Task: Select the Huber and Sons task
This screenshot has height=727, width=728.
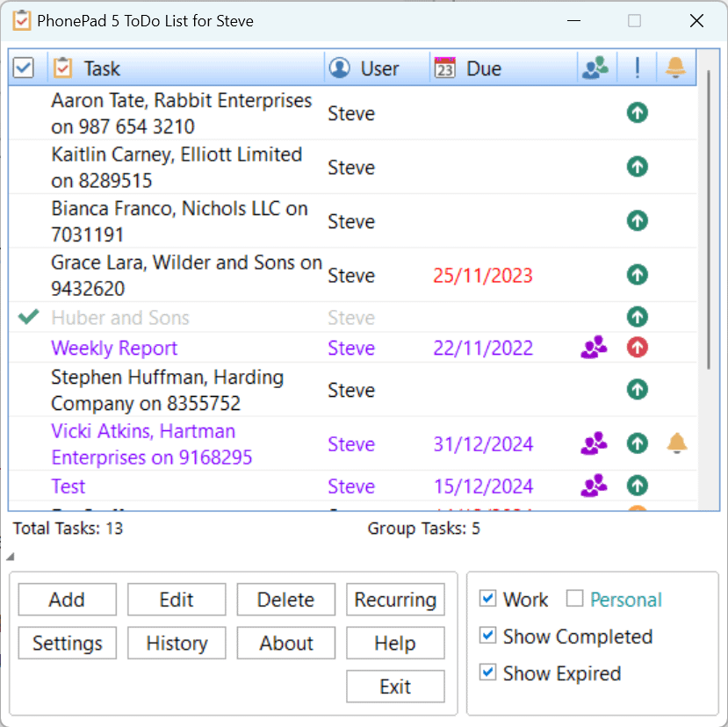Action: 353,317
